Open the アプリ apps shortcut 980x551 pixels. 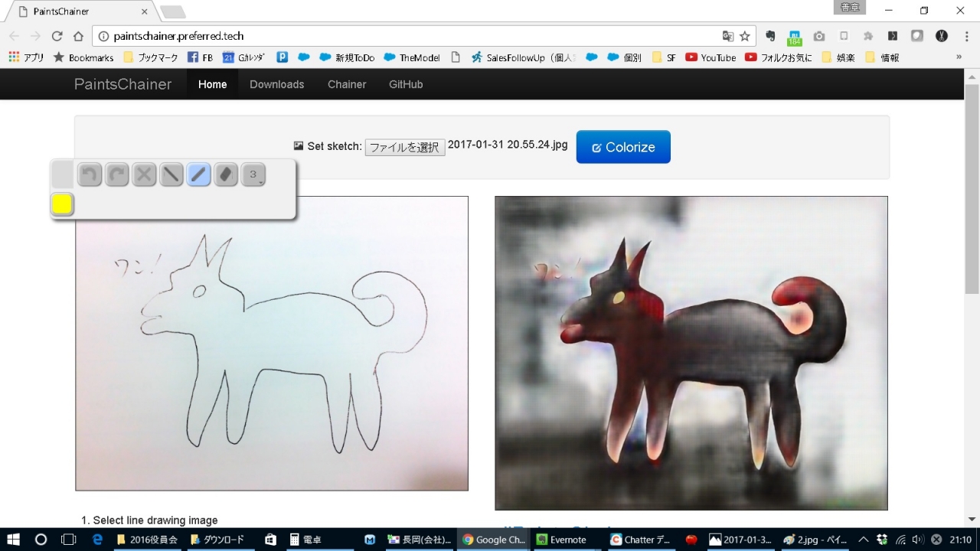coord(26,57)
